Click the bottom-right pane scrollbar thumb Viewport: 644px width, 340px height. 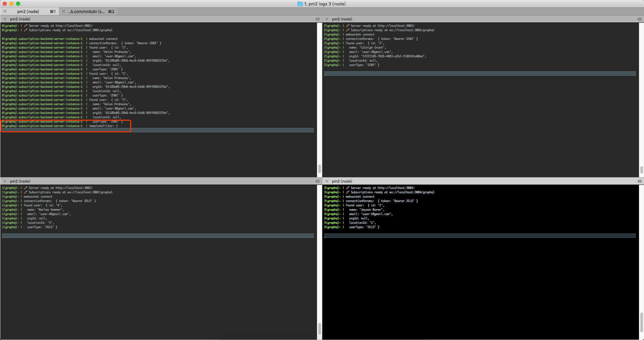tap(641, 322)
